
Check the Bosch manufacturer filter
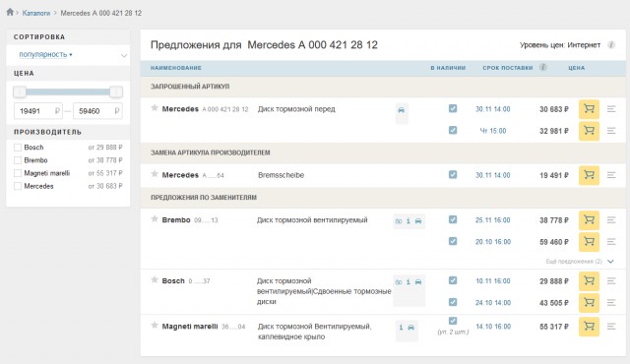pyautogui.click(x=18, y=148)
